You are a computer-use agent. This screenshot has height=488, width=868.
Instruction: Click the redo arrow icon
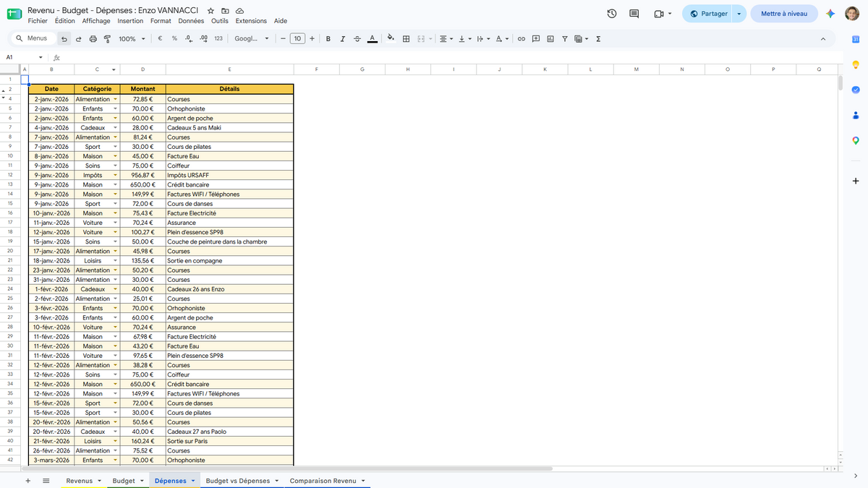click(x=79, y=39)
